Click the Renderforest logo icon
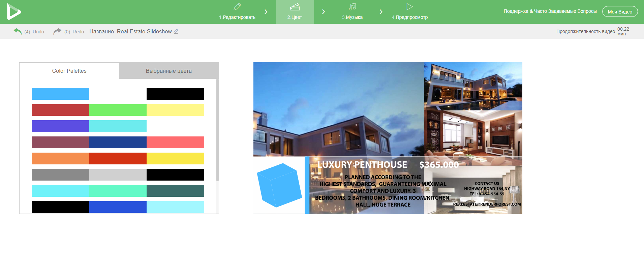 13,11
